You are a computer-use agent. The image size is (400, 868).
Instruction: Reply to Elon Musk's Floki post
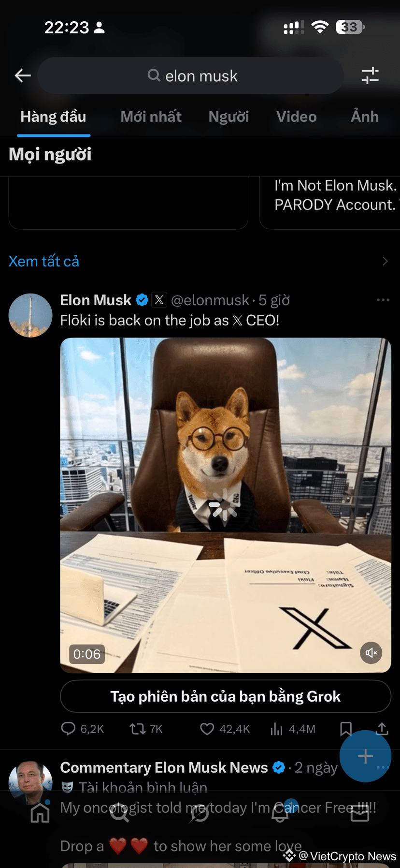(69, 729)
